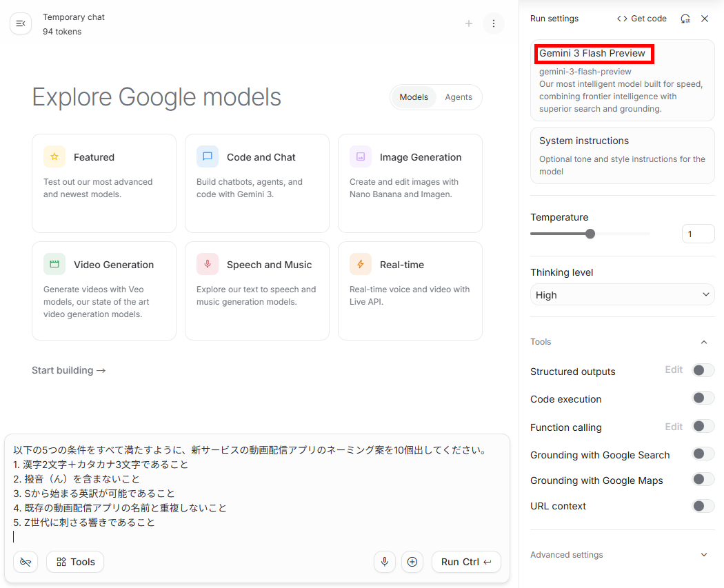Toggle the temporary chat incognito icon
Screen dimensions: 724x588
coord(26,562)
